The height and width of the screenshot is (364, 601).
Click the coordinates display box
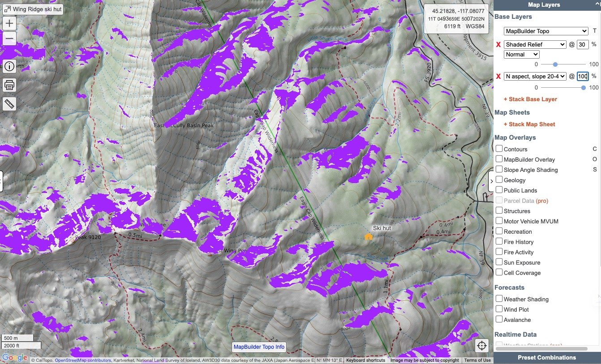[457, 19]
